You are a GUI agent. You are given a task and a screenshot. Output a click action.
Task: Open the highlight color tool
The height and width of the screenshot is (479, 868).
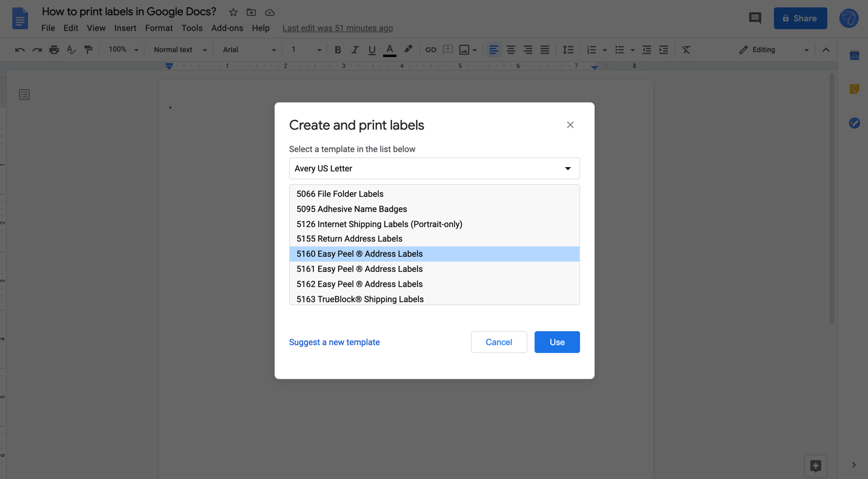408,50
